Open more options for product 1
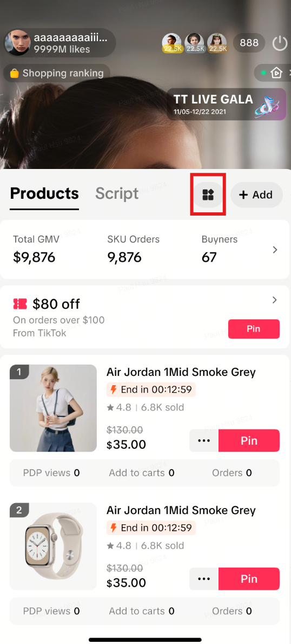Screen dimensions: 291x644 (204, 440)
